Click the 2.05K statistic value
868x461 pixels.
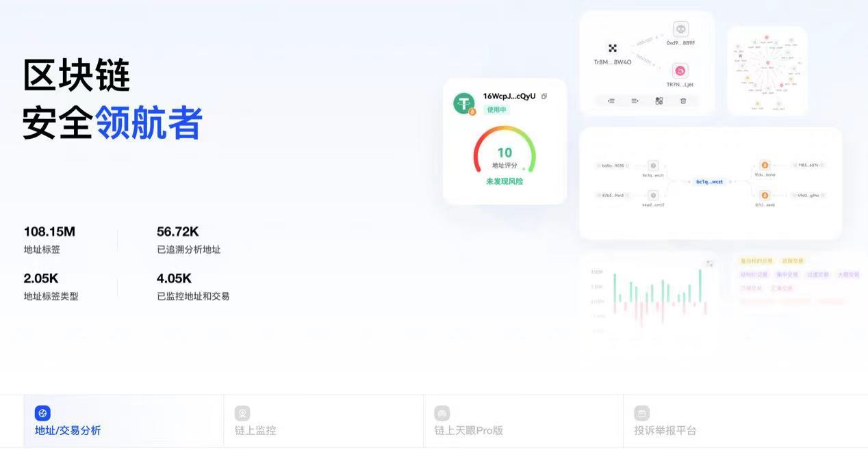coord(41,278)
